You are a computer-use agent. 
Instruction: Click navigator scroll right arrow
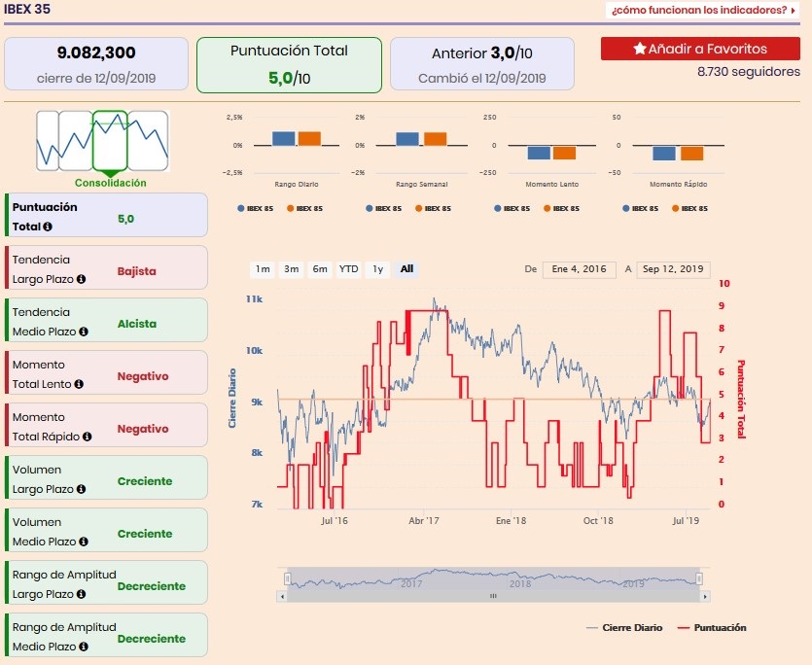(705, 597)
